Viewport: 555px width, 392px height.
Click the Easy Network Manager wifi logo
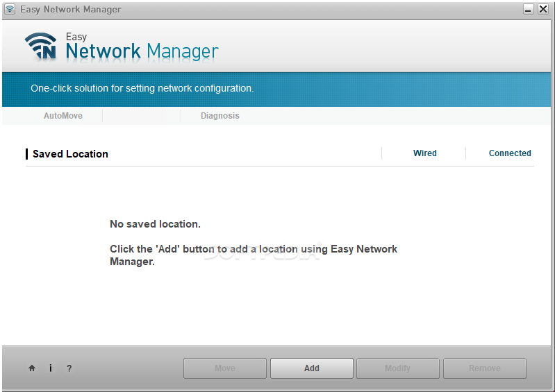41,46
